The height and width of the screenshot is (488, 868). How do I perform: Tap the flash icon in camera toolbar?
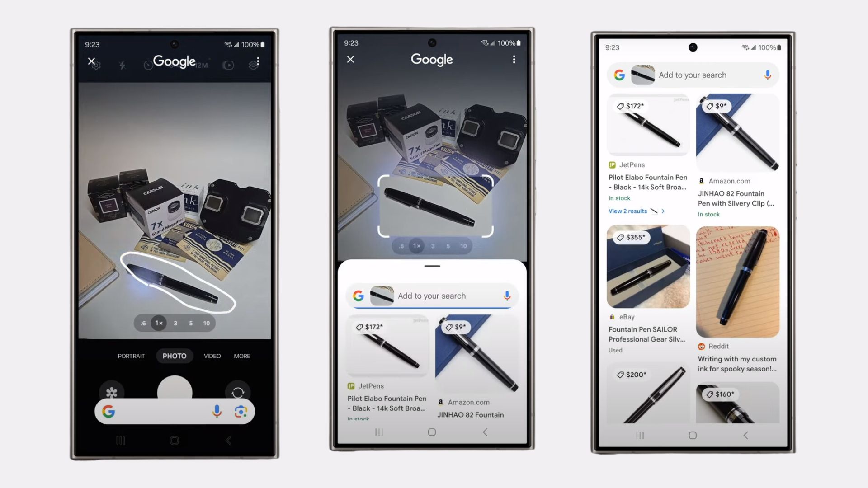(122, 64)
